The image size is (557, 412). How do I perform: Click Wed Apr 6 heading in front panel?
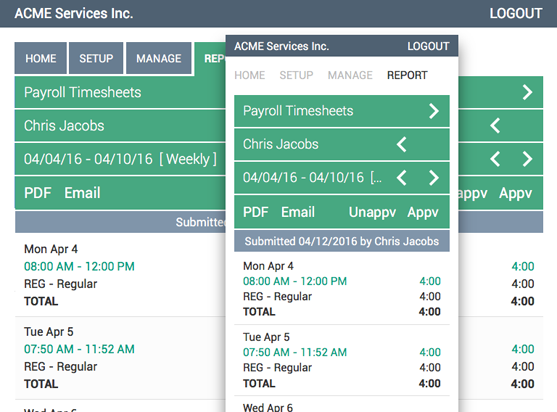268,407
